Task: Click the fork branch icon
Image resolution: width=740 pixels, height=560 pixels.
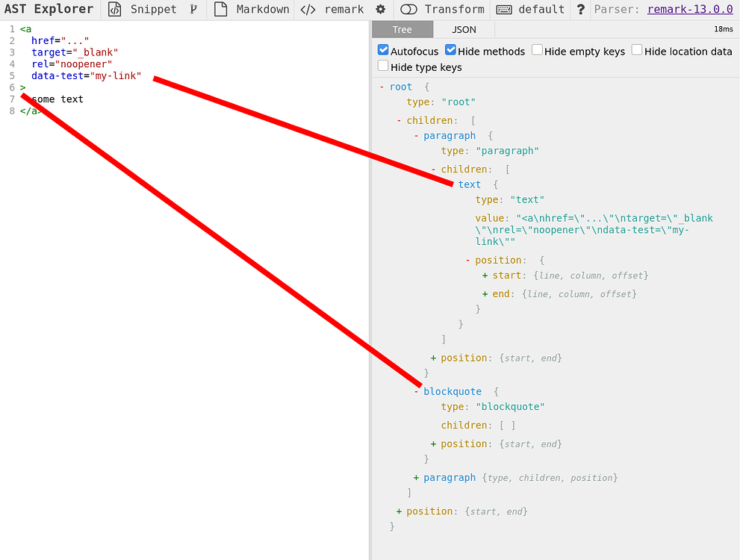Action: pyautogui.click(x=194, y=10)
